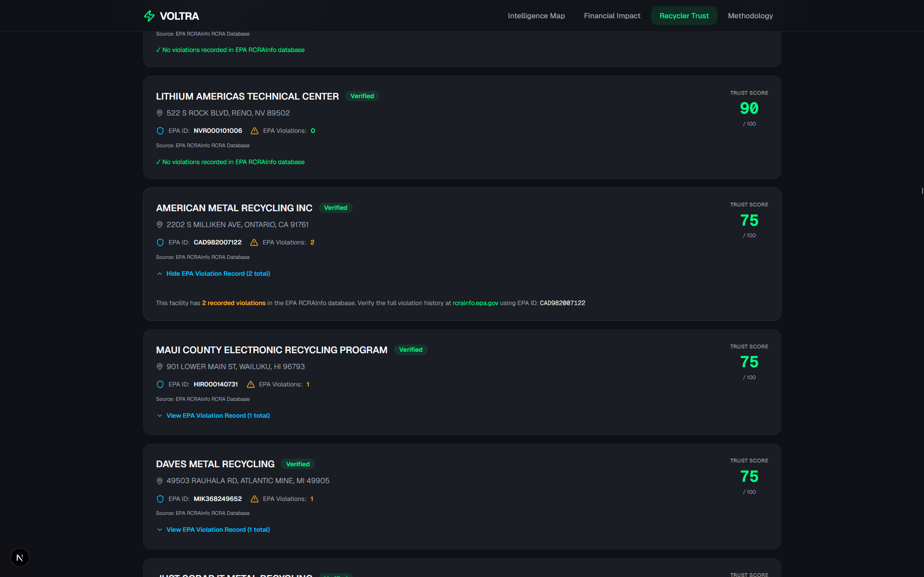Open the Next.js dev tools N icon
The width and height of the screenshot is (924, 577).
[20, 558]
